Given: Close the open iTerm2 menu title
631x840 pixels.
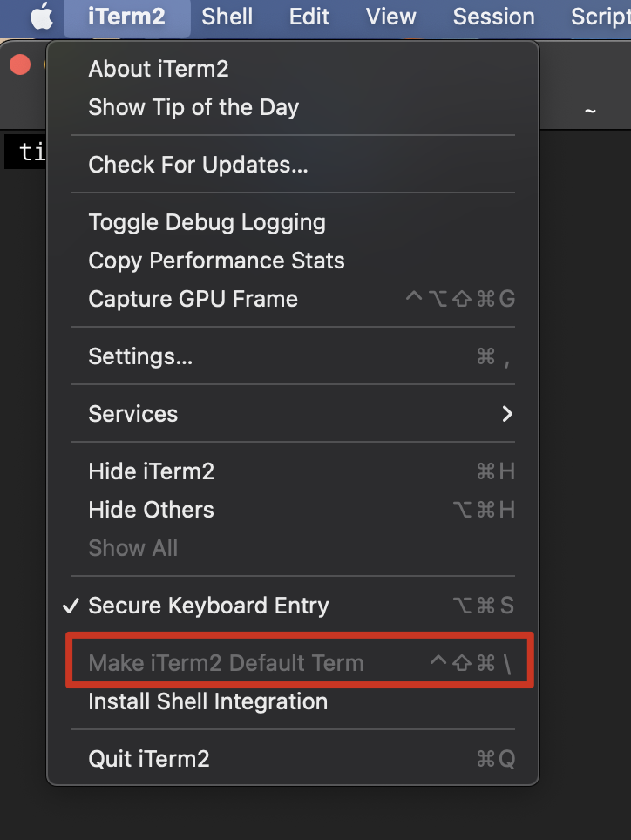Looking at the screenshot, I should coord(126,17).
